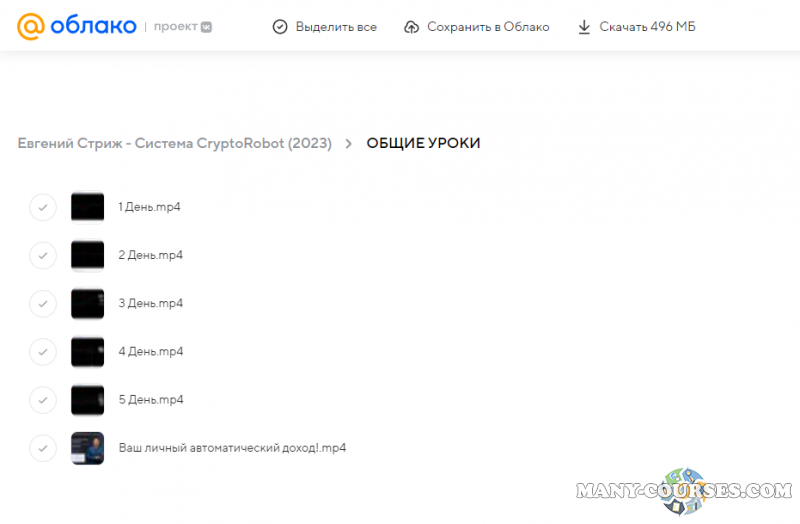Click the Облако @ logo icon
The image size is (800, 524).
click(30, 27)
